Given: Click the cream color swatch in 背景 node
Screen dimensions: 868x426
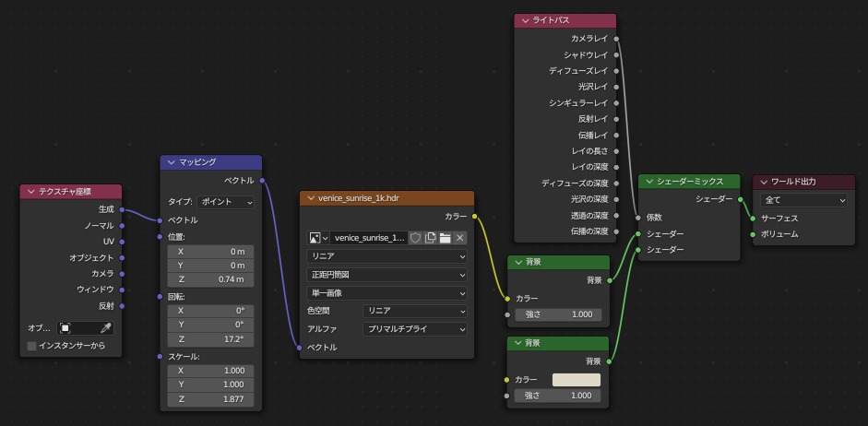Looking at the screenshot, I should pyautogui.click(x=577, y=380).
